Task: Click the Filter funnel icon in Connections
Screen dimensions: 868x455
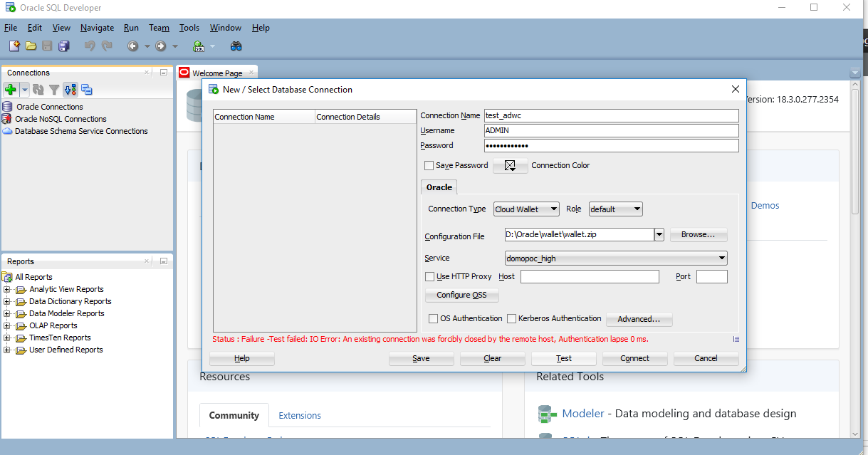Action: coord(54,90)
